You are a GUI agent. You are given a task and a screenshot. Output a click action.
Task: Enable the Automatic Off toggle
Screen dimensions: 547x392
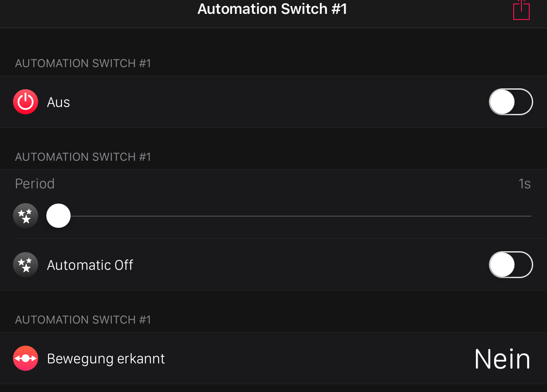tap(511, 265)
